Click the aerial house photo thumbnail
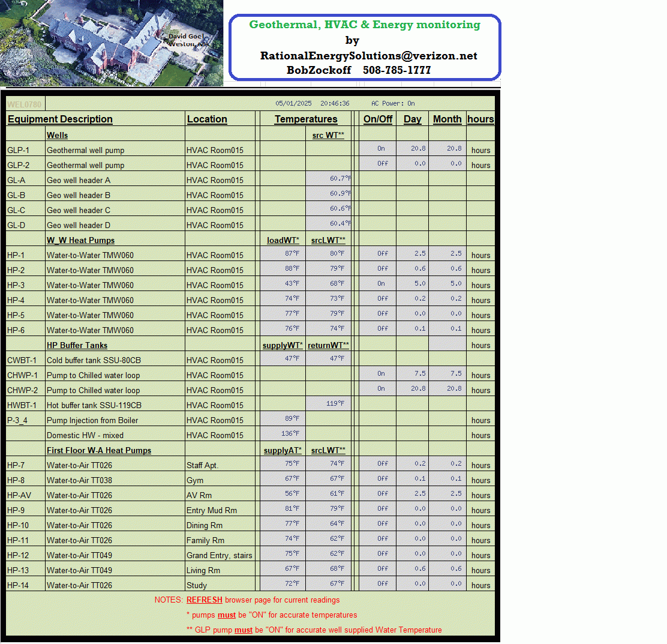This screenshot has height=644, width=667. click(x=112, y=43)
